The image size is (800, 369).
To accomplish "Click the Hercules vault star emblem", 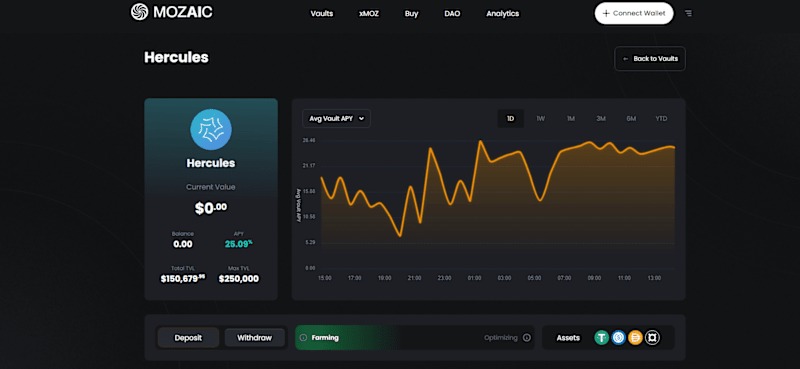I will pos(211,130).
